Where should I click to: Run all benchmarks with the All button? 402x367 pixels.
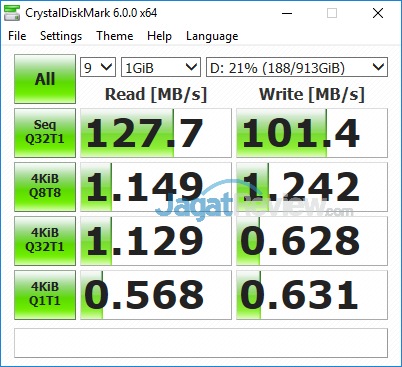point(45,79)
